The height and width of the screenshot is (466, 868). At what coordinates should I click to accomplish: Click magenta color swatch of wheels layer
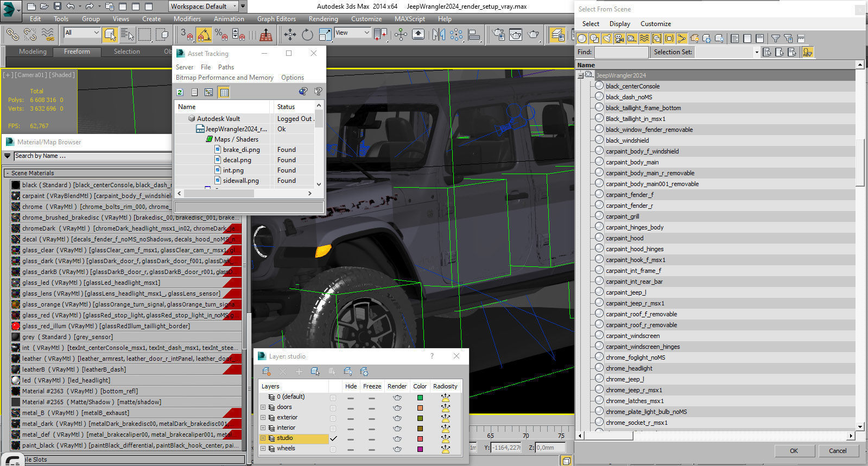coord(420,449)
